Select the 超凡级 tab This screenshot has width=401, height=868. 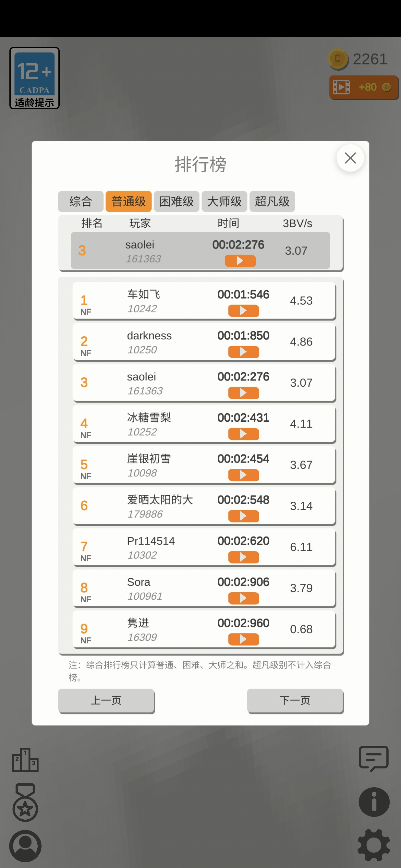(x=272, y=201)
